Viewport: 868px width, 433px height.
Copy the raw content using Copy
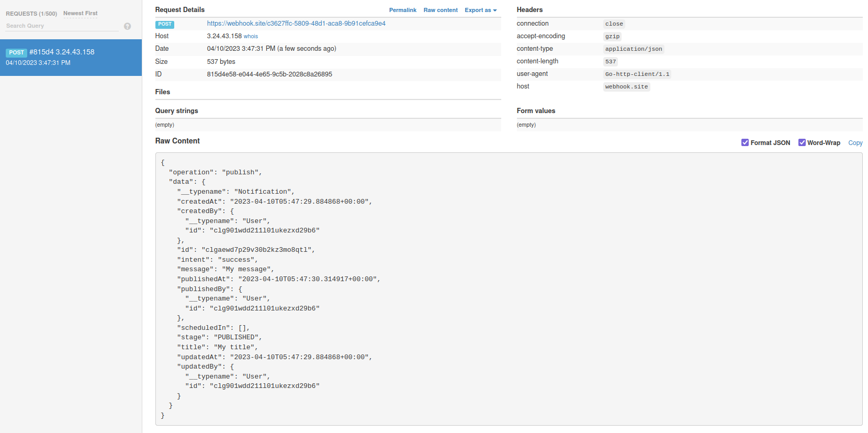coord(855,143)
